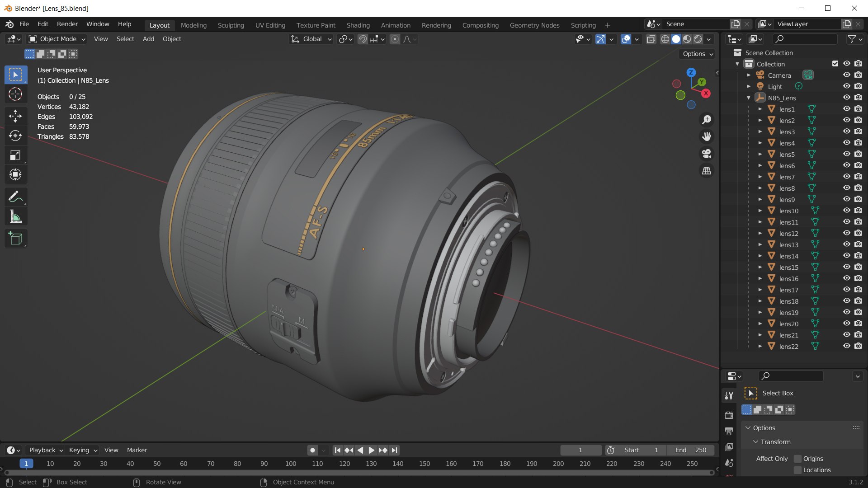Click timeline horizontal scrollbar
Screen dimensions: 868x488
click(359, 473)
